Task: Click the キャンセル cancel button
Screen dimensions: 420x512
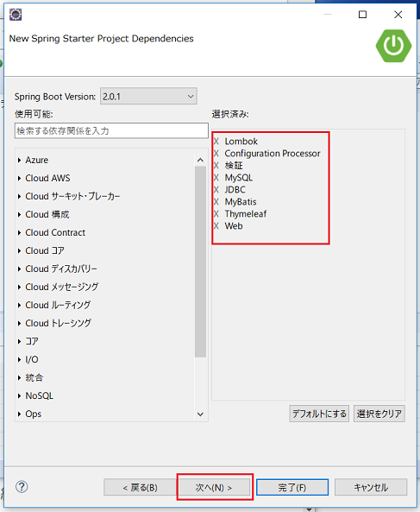Action: (371, 487)
